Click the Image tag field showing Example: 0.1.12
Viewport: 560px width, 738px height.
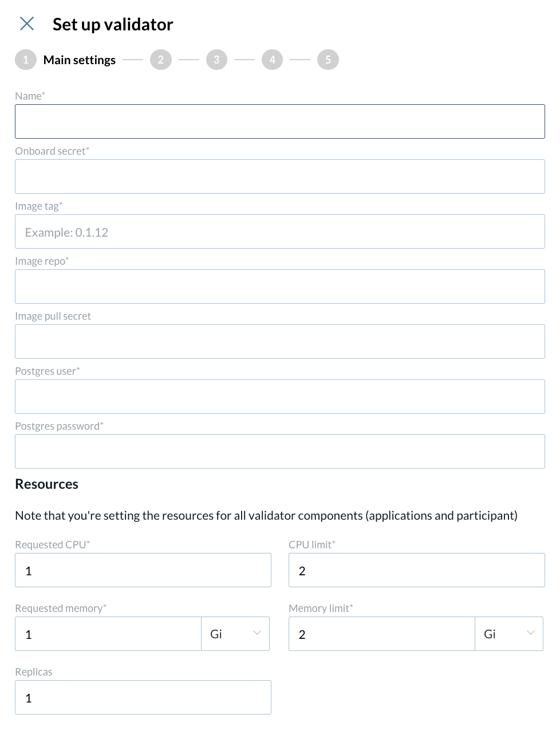point(280,231)
